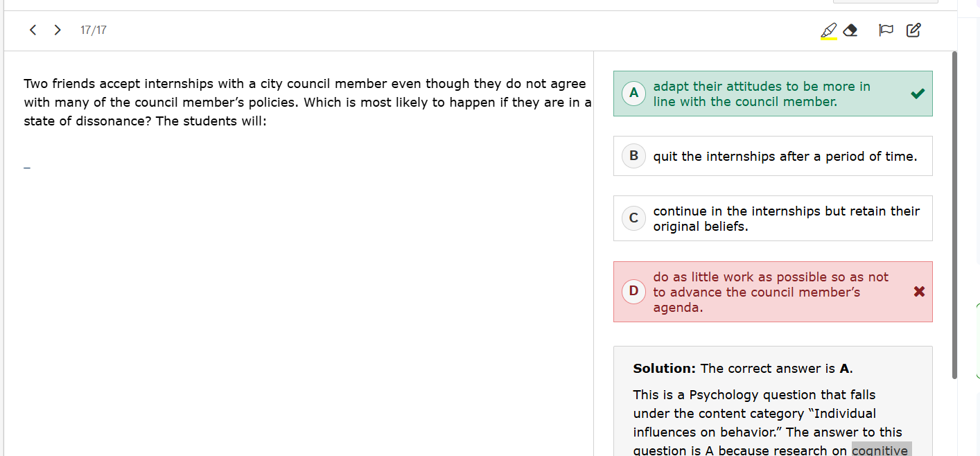
Task: Click the gray highlighted word 'cognitive'
Action: (x=880, y=450)
